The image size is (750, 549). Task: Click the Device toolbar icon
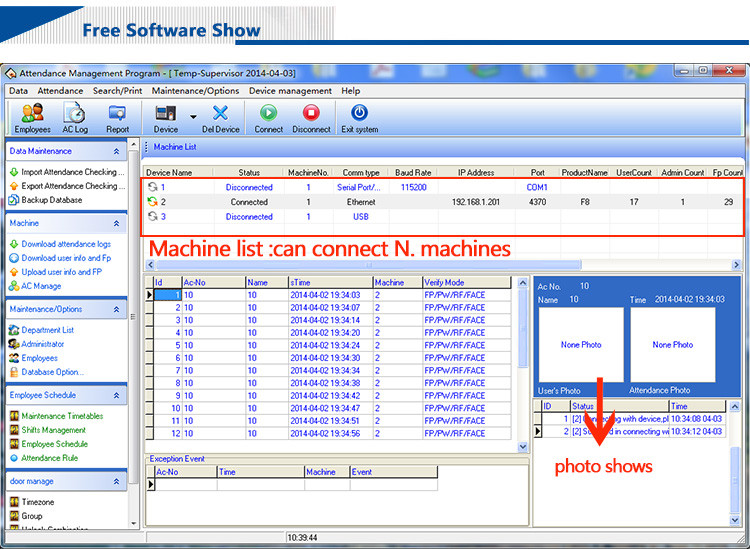point(166,114)
